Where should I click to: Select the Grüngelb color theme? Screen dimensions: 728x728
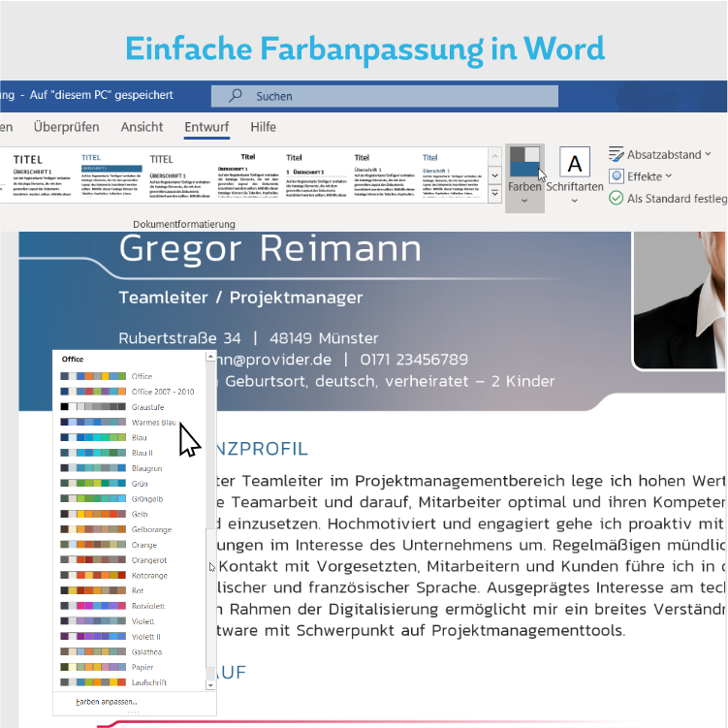click(128, 498)
